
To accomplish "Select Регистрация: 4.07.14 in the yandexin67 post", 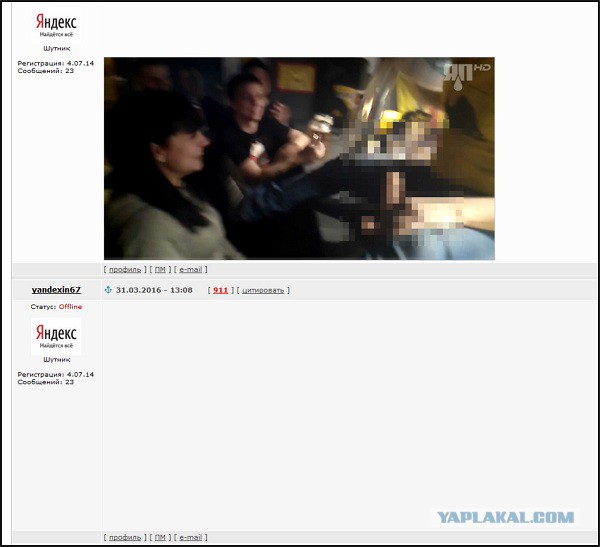I will [55, 374].
